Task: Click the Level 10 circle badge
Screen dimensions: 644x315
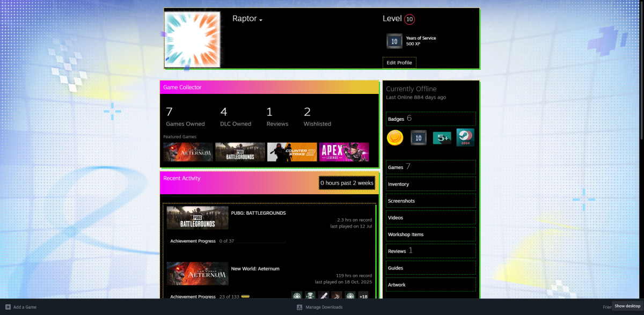Action: [409, 19]
